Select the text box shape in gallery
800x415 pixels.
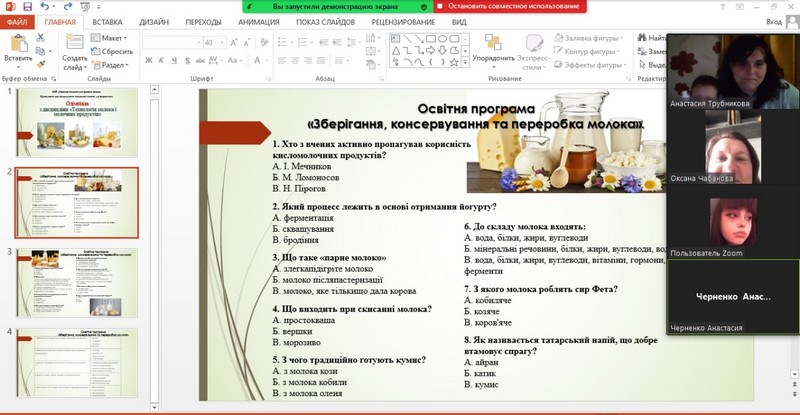(395, 39)
